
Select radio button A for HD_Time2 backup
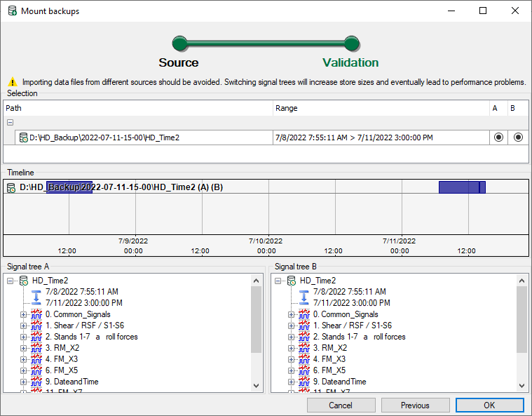[498, 137]
